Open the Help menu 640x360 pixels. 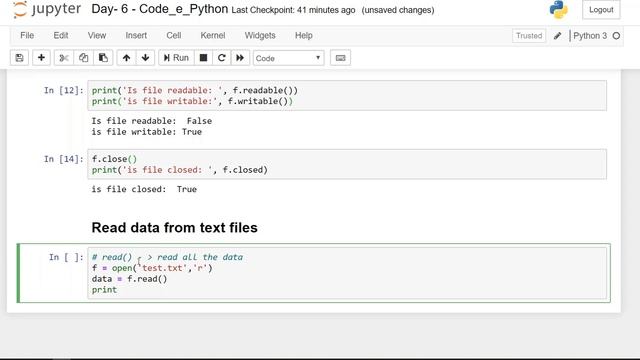[304, 36]
